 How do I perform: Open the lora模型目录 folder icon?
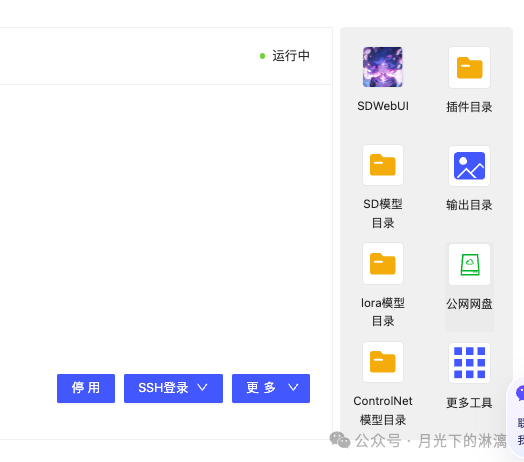point(383,264)
